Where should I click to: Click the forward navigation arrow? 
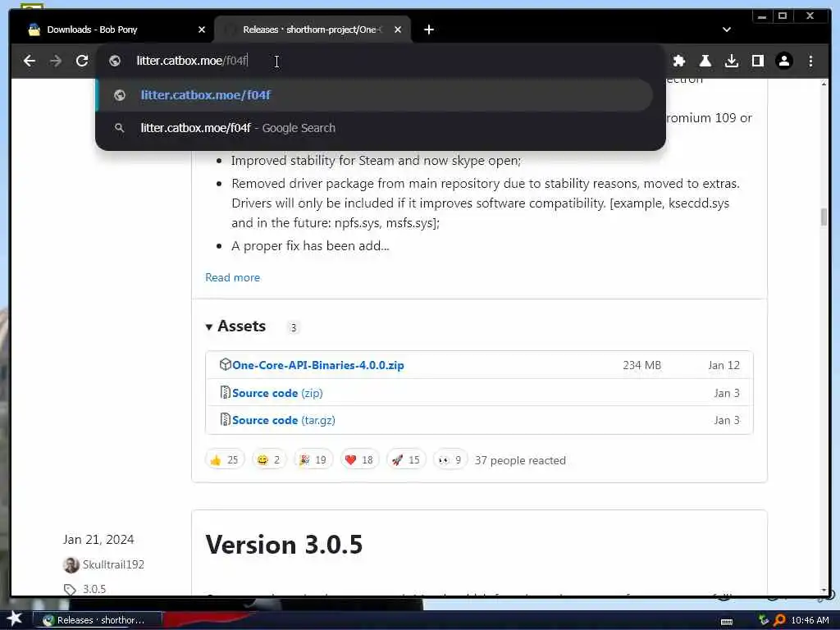point(56,61)
